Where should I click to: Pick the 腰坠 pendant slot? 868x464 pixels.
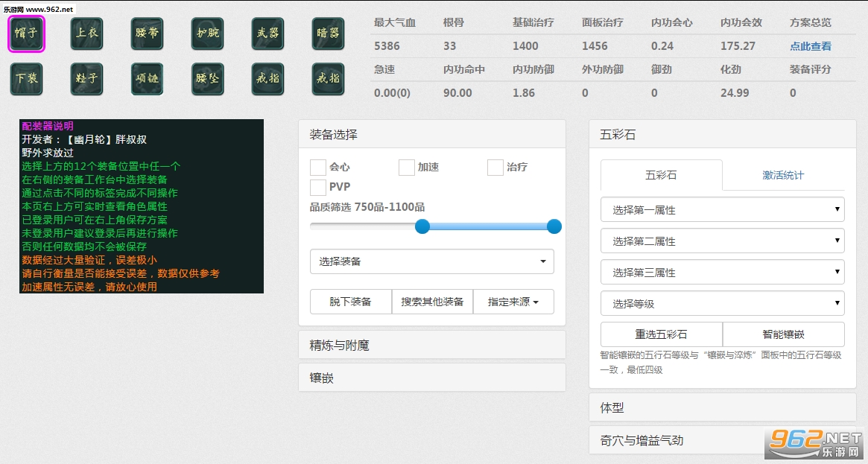click(207, 79)
